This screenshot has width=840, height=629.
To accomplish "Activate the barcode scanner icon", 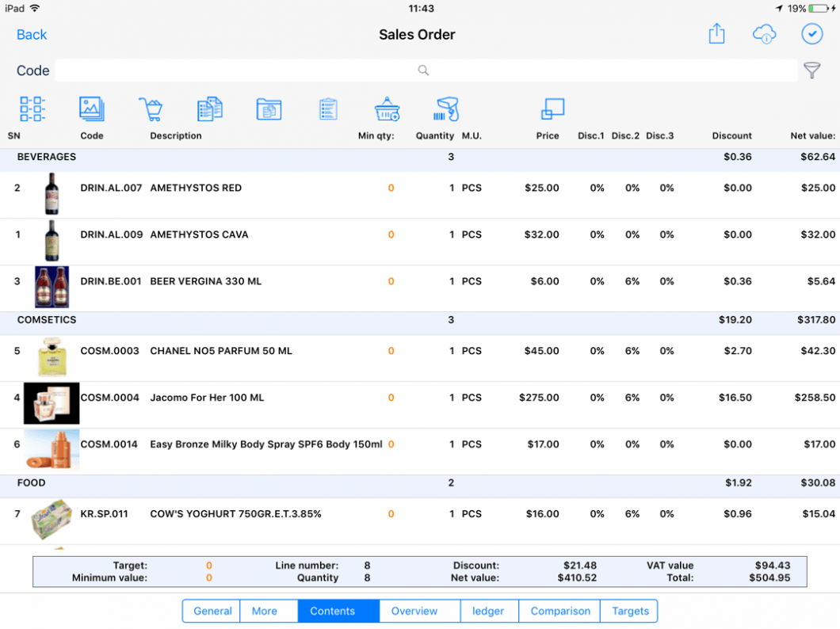I will 446,109.
